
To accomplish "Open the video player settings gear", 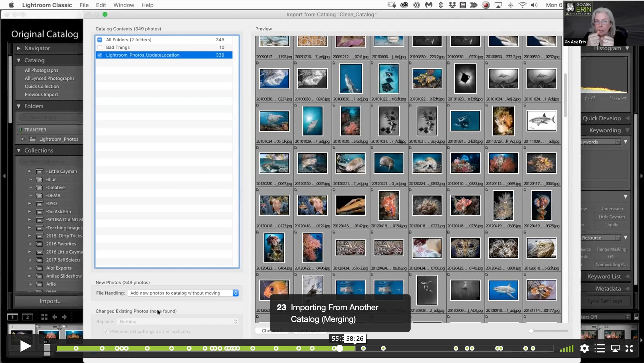I will [585, 348].
